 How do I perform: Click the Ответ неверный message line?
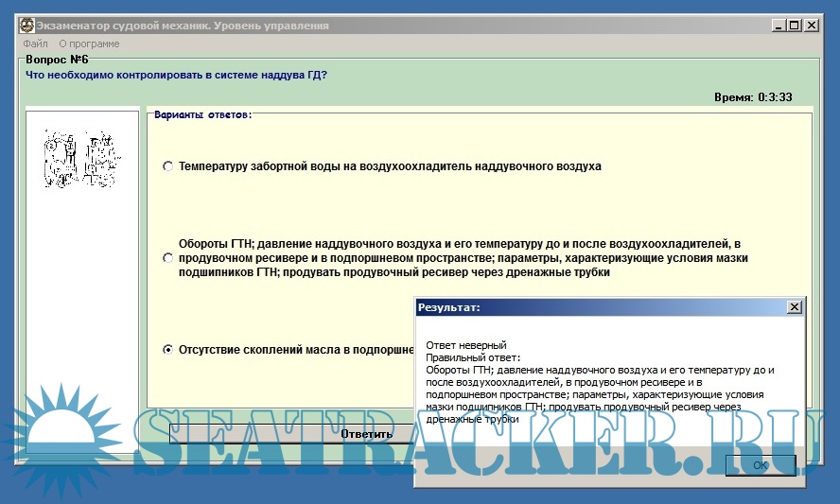[x=466, y=345]
